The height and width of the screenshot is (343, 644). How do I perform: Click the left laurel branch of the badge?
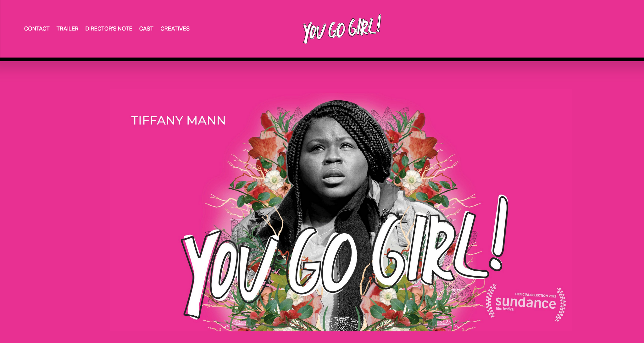coord(491,301)
